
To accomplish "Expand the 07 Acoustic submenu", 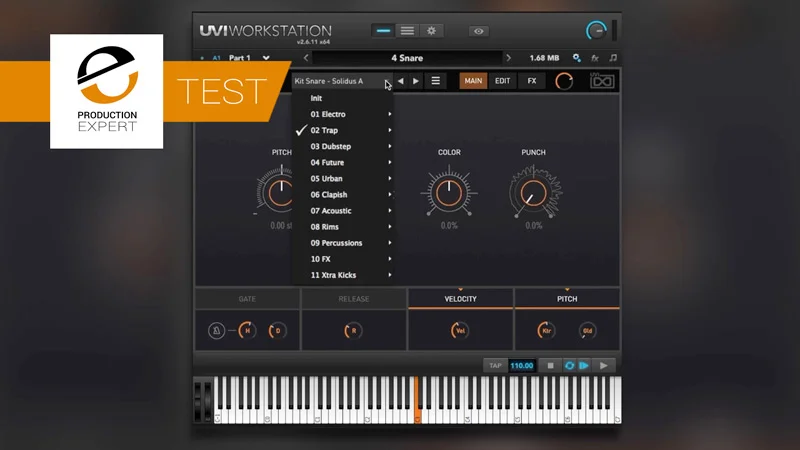I will [x=342, y=211].
